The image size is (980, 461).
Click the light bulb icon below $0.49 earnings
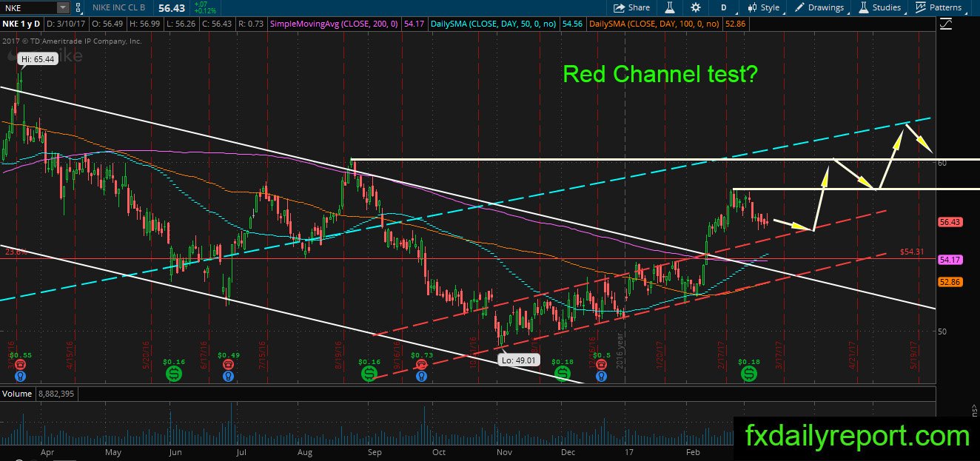click(x=228, y=375)
